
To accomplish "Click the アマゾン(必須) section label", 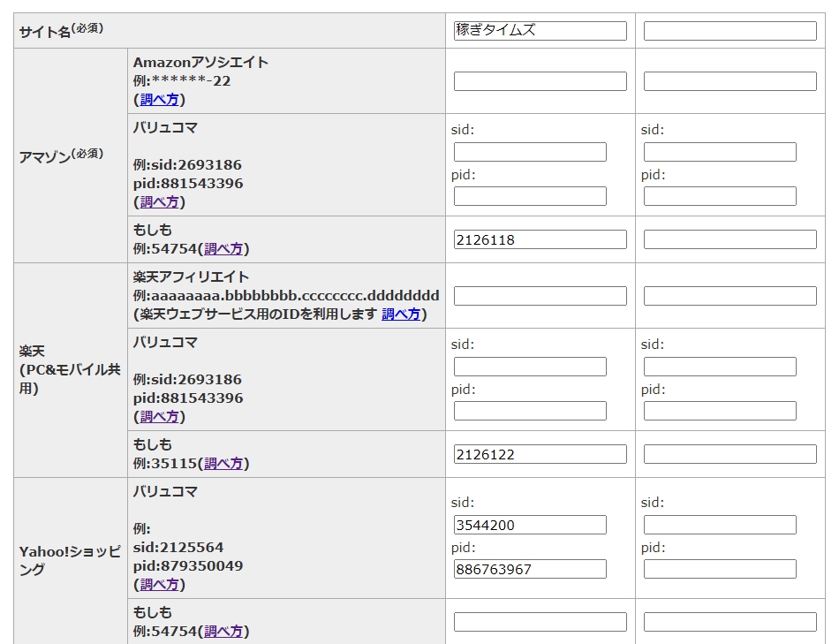I will tap(61, 155).
